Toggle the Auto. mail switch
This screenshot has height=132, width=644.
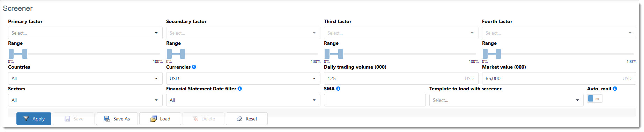(x=595, y=99)
